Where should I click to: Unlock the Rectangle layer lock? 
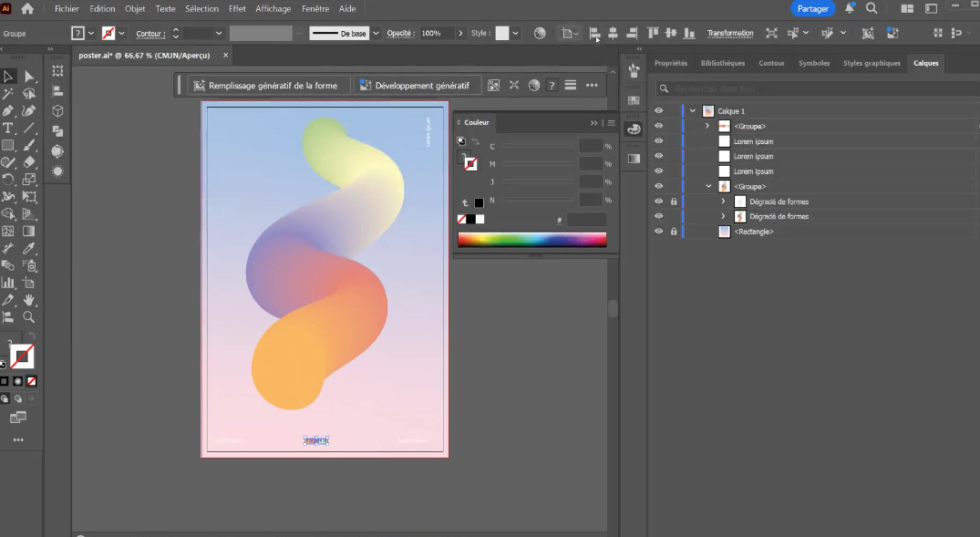click(x=674, y=232)
